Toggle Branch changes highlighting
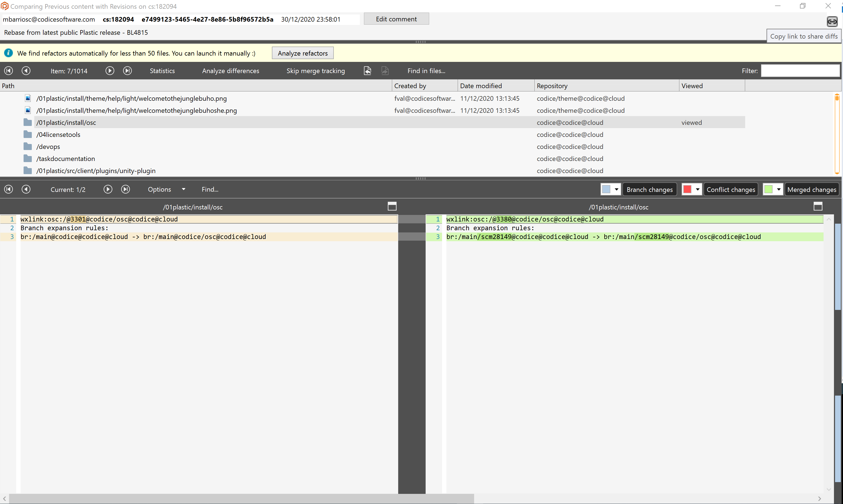This screenshot has width=843, height=504. click(x=650, y=189)
